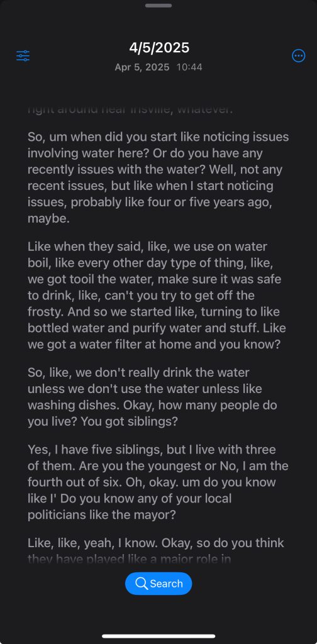Open playback options sliders icon
Image resolution: width=317 pixels, height=644 pixels.
[x=23, y=56]
